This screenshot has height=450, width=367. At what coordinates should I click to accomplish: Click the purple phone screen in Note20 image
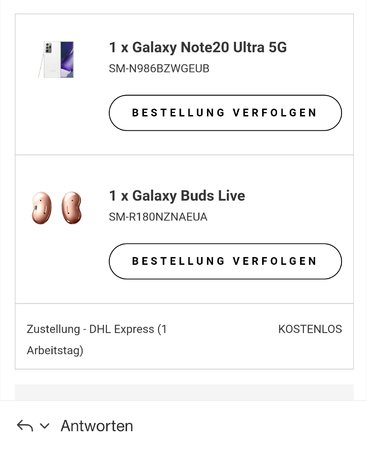pyautogui.click(x=67, y=59)
